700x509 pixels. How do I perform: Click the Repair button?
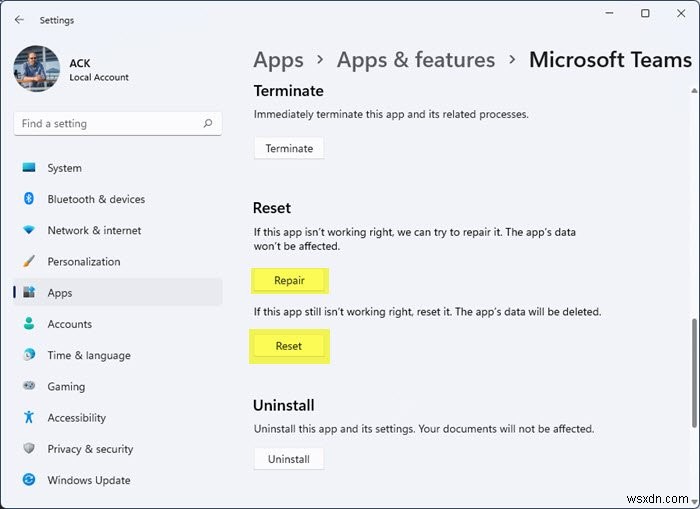coord(289,280)
